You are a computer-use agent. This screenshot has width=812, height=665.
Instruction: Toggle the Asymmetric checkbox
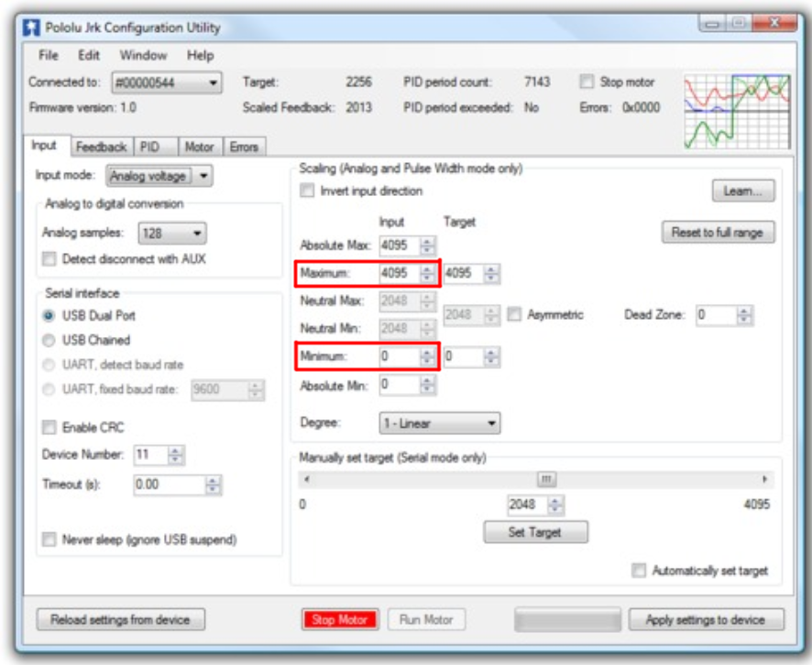pyautogui.click(x=514, y=314)
